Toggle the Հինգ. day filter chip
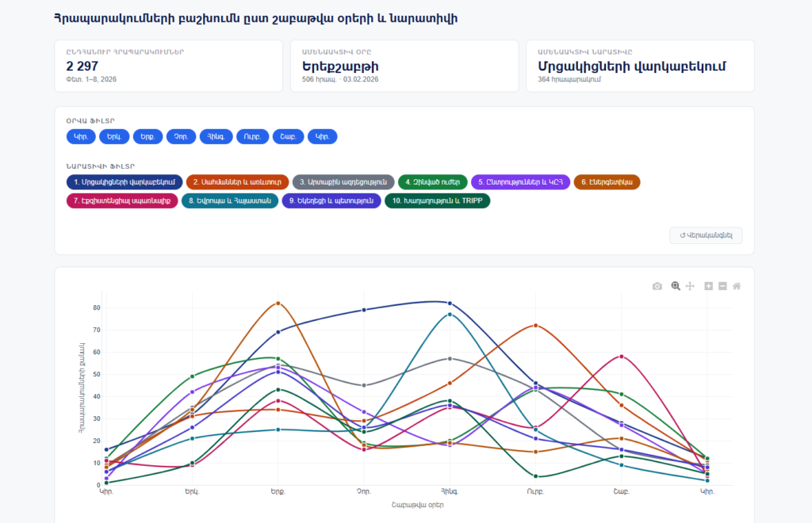Image resolution: width=812 pixels, height=523 pixels. tap(216, 137)
